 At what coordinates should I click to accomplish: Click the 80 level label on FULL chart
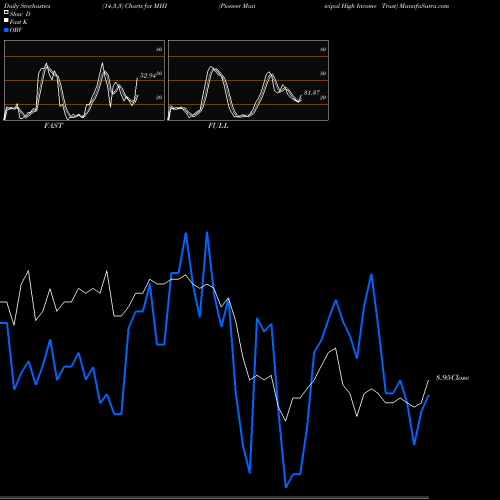(323, 49)
